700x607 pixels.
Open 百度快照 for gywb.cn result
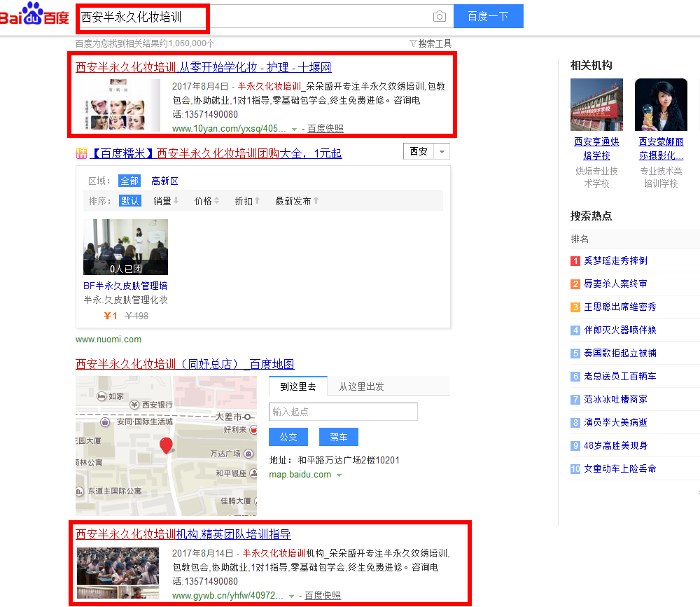click(x=322, y=595)
